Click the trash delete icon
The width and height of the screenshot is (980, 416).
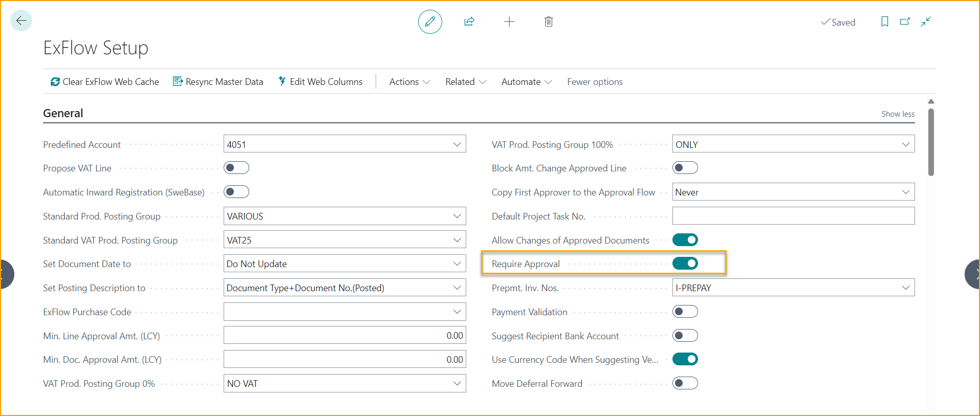click(549, 21)
